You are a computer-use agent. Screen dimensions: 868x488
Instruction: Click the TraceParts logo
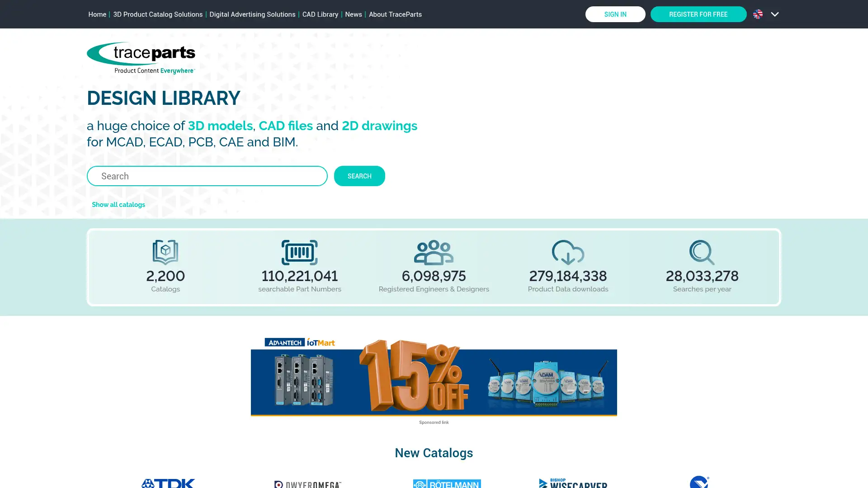(x=141, y=56)
